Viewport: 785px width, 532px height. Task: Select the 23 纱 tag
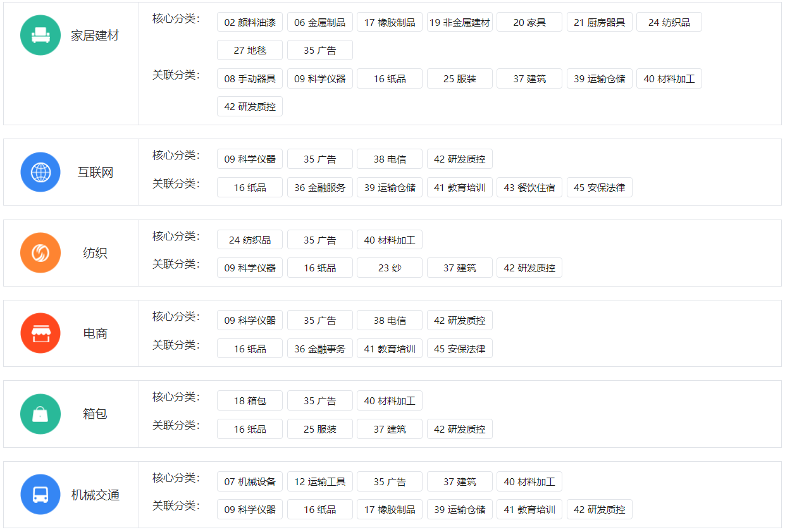pyautogui.click(x=390, y=268)
